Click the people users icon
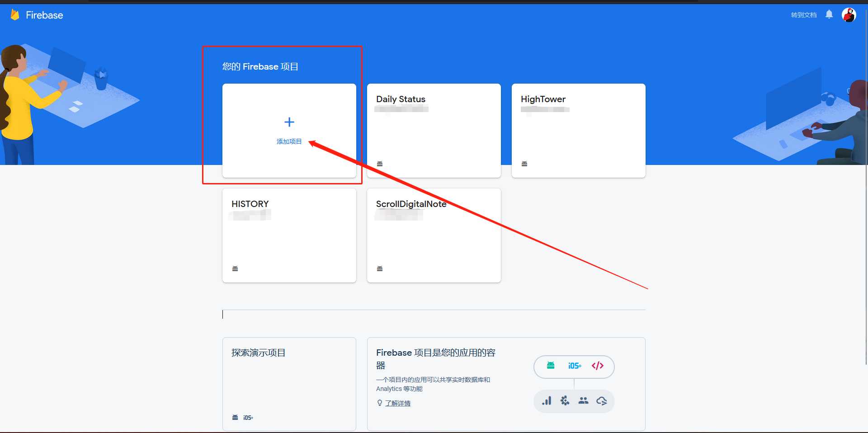868x433 pixels. 583,400
